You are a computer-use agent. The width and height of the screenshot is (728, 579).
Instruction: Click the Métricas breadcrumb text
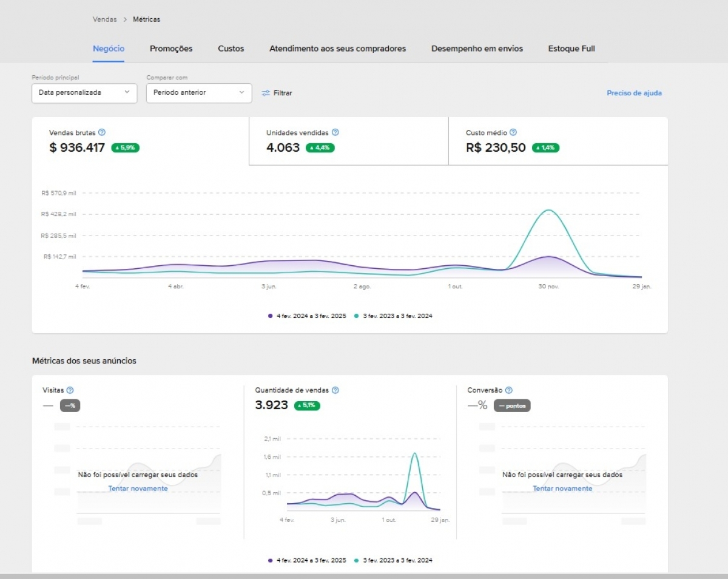(x=146, y=19)
